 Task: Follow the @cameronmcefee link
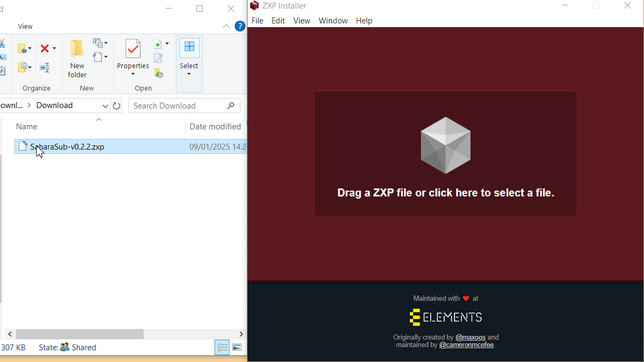coord(466,345)
